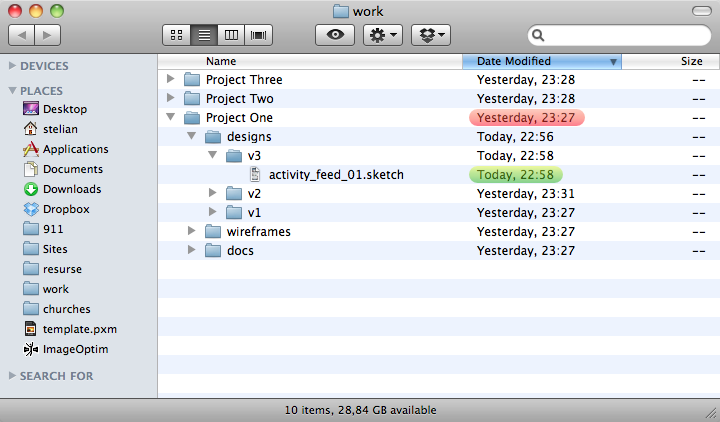Collapse the v3 folder triangle
Viewport: 720px width, 422px height.
click(x=213, y=155)
